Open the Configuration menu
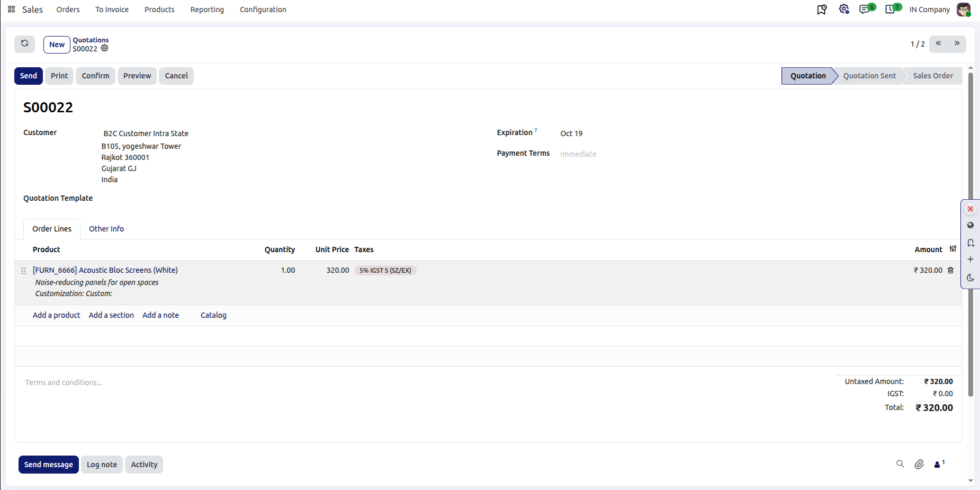The image size is (980, 490). pyautogui.click(x=263, y=10)
